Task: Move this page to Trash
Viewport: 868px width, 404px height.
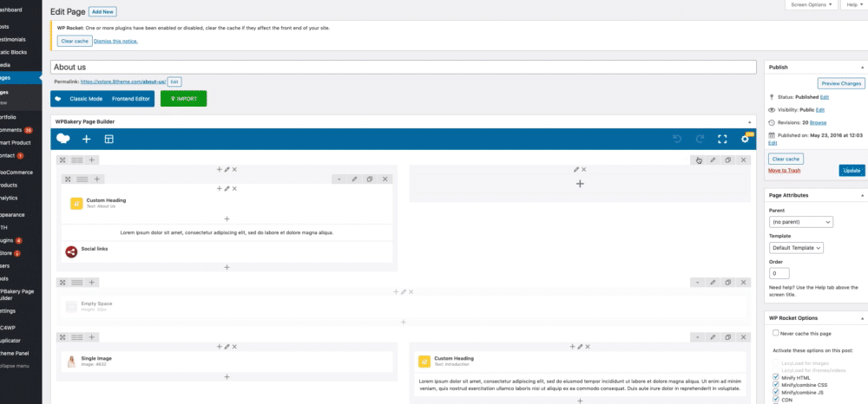Action: 784,170
